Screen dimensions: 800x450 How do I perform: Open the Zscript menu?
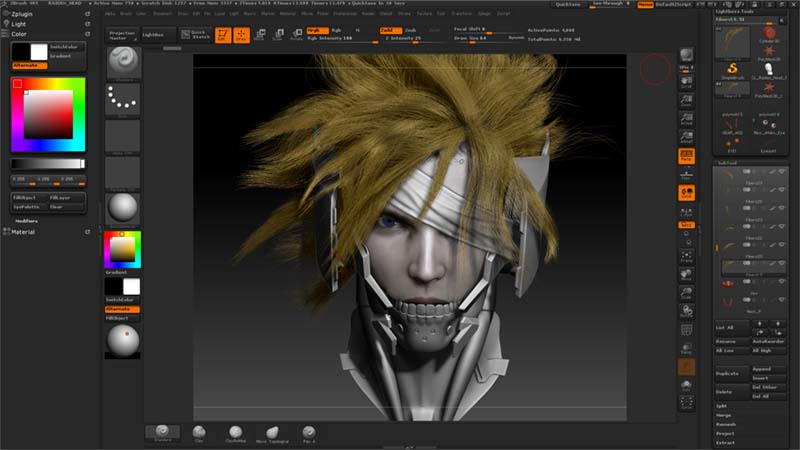(504, 14)
